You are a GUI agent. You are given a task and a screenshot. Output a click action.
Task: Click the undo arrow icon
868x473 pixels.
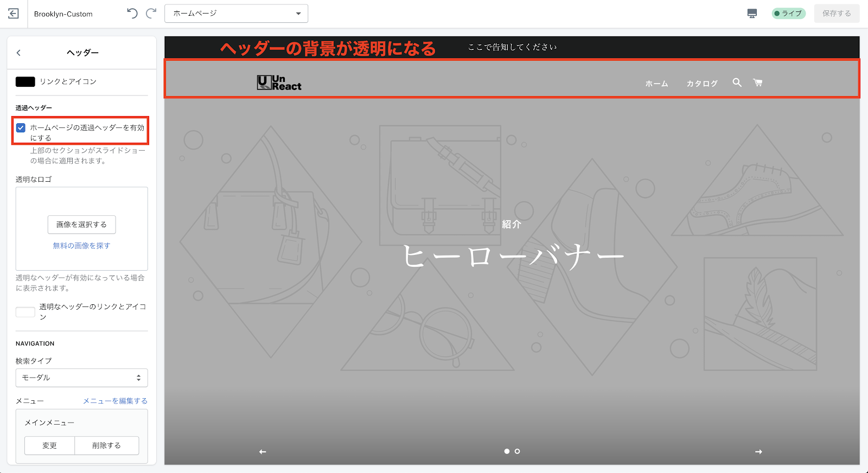pos(132,14)
